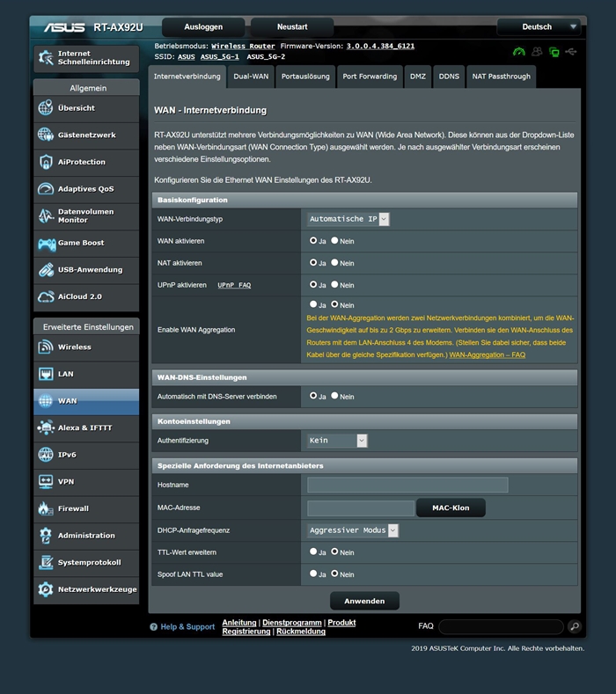Set WAN aktivieren to Ja
616x694 pixels.
[x=313, y=240]
